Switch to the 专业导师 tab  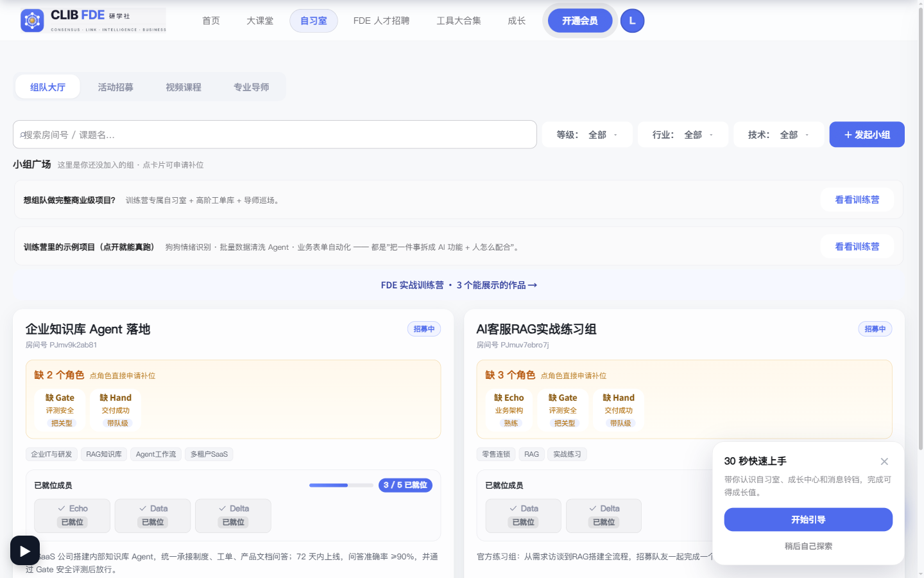point(252,87)
